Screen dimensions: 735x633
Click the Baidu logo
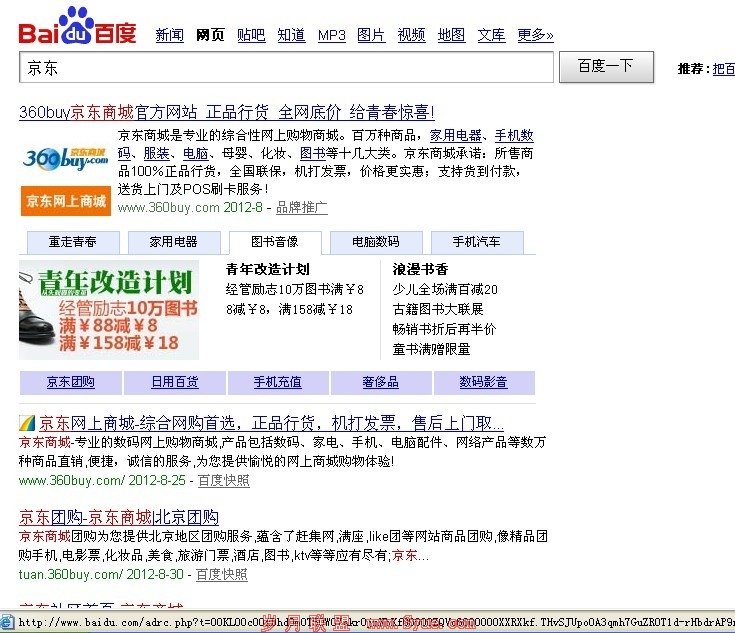point(77,26)
